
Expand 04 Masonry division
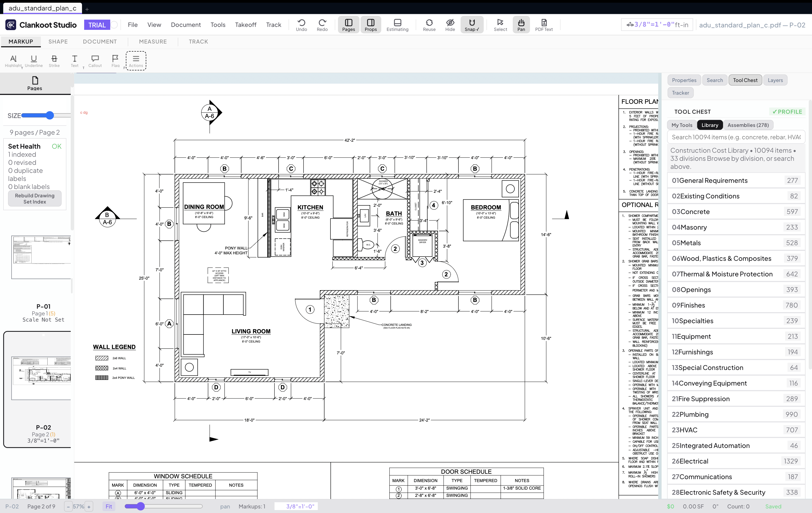coord(736,227)
